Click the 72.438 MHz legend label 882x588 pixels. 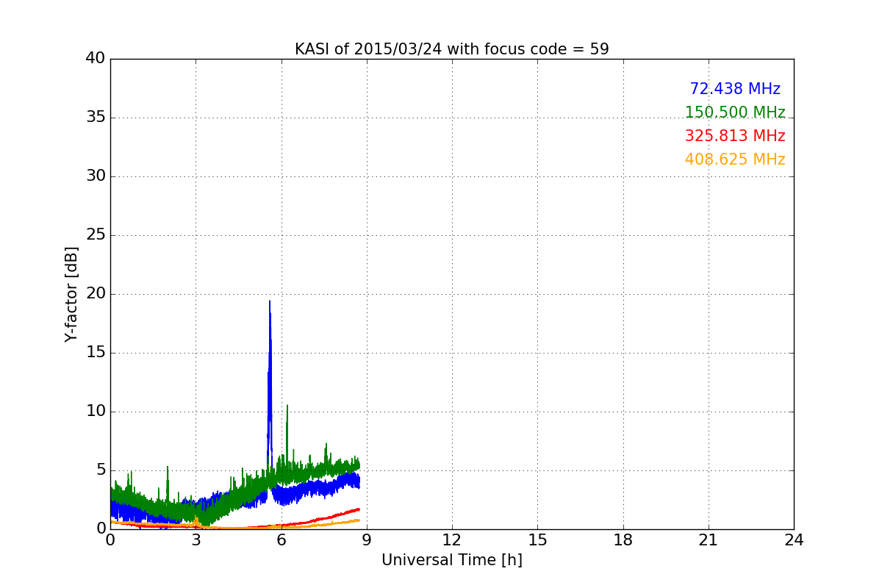(735, 89)
